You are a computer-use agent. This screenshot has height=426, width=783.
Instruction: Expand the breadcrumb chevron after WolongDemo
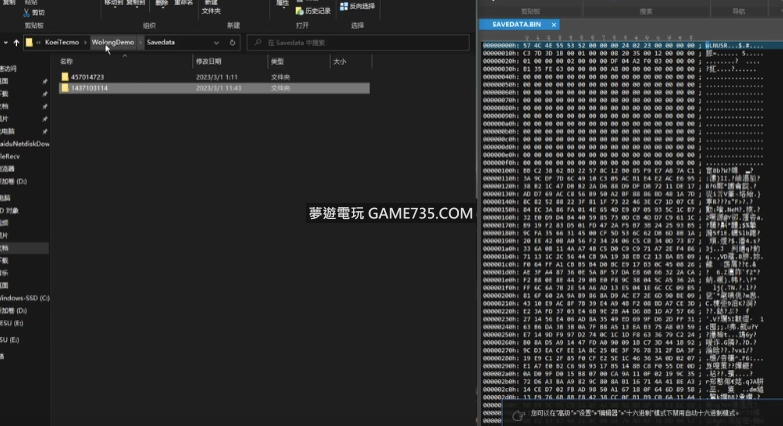tap(139, 43)
